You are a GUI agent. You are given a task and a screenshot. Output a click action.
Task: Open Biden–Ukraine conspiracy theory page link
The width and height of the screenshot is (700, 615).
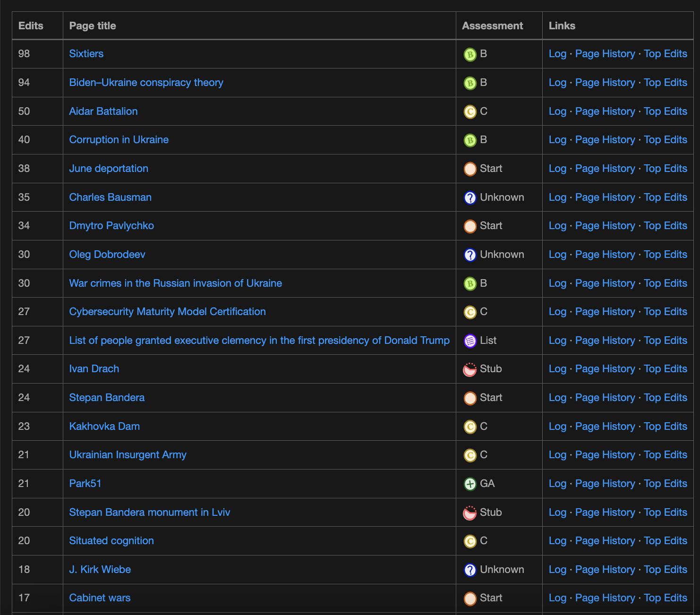tap(146, 83)
